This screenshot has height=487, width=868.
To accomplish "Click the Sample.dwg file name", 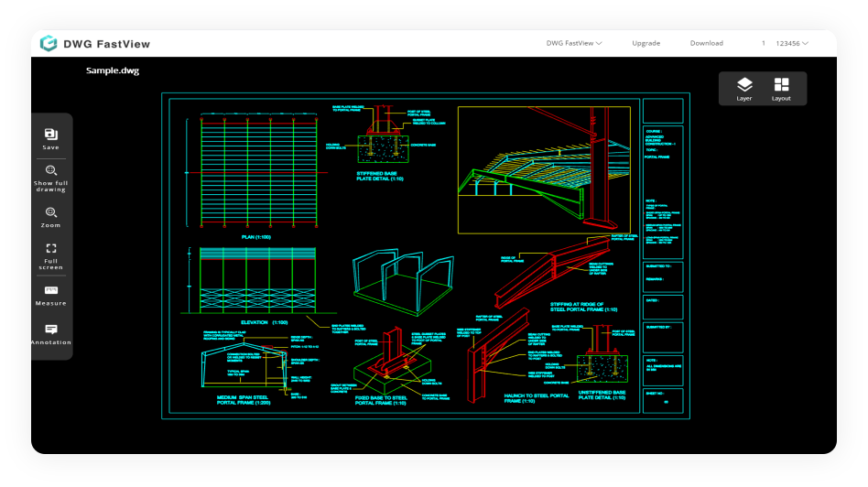I will (113, 70).
